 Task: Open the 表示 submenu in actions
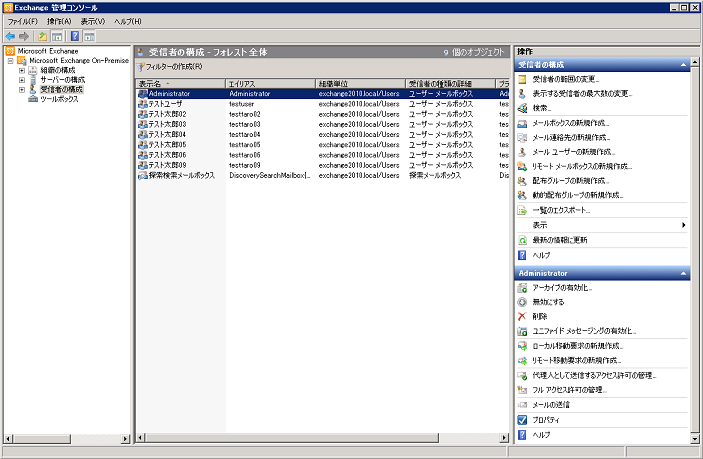[x=602, y=225]
